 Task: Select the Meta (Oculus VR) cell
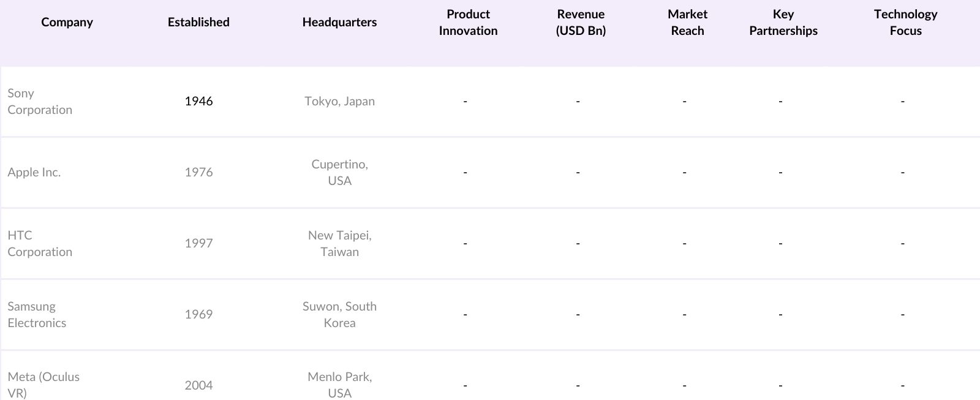pos(43,385)
